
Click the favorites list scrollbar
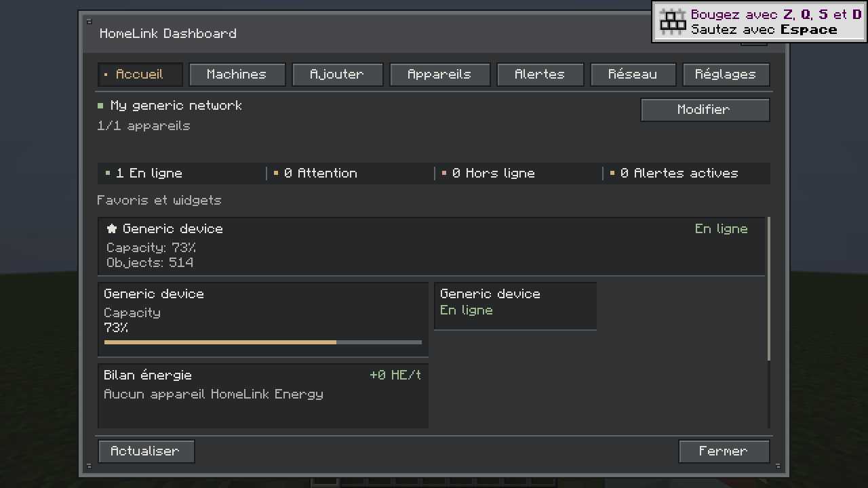768,289
